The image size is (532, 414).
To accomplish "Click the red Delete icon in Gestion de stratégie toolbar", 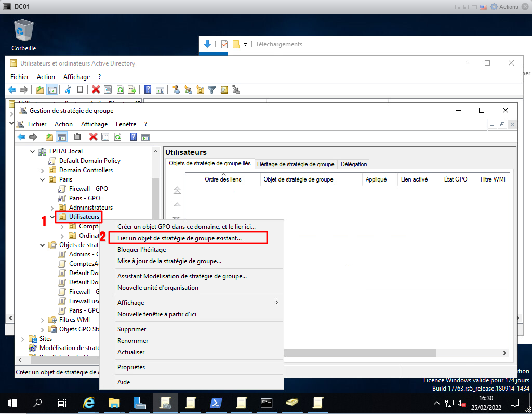I will pos(94,137).
